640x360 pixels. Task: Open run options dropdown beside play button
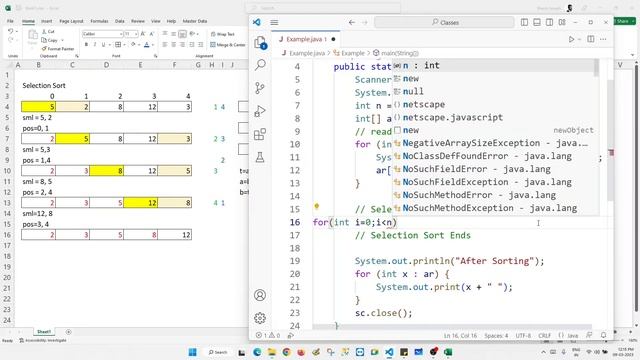(x=579, y=39)
